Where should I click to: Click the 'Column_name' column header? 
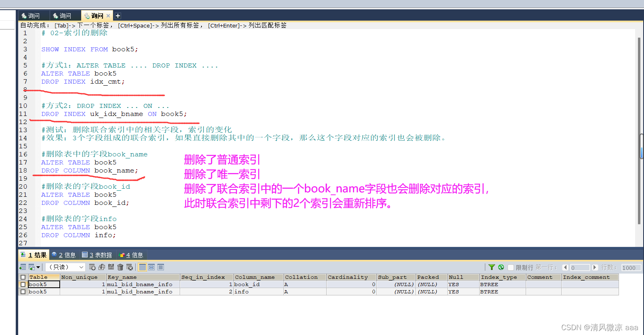coord(258,277)
